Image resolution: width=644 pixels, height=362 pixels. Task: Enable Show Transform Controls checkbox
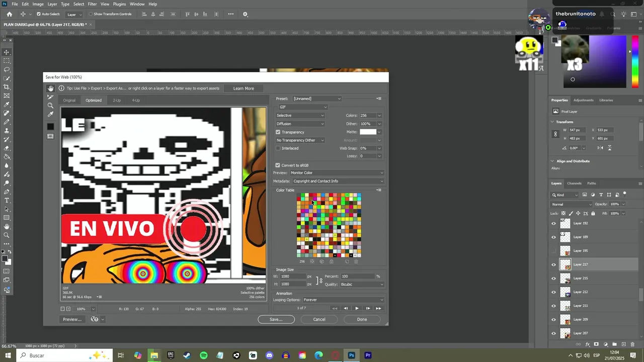tap(91, 14)
